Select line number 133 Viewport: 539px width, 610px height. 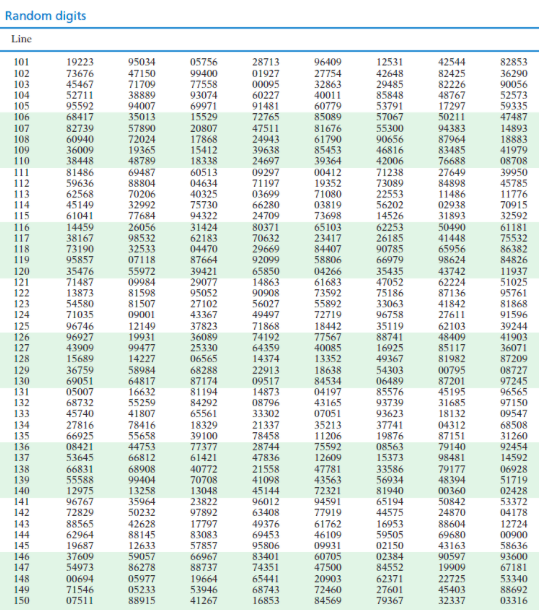click(21, 414)
